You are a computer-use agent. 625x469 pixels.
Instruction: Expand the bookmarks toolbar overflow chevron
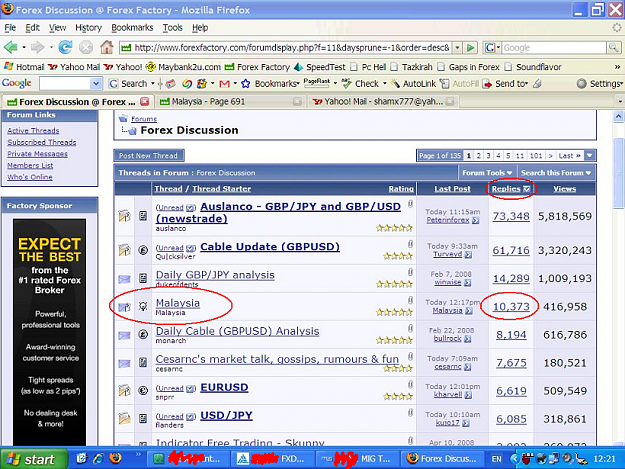617,67
